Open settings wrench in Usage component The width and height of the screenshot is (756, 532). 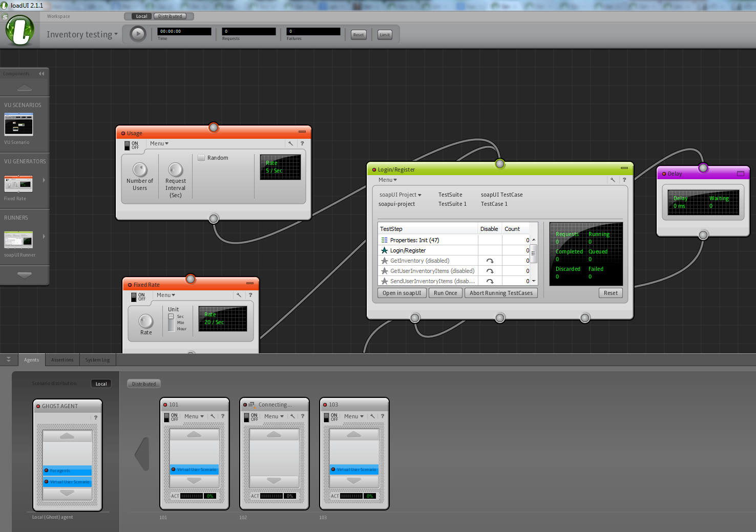coord(290,144)
